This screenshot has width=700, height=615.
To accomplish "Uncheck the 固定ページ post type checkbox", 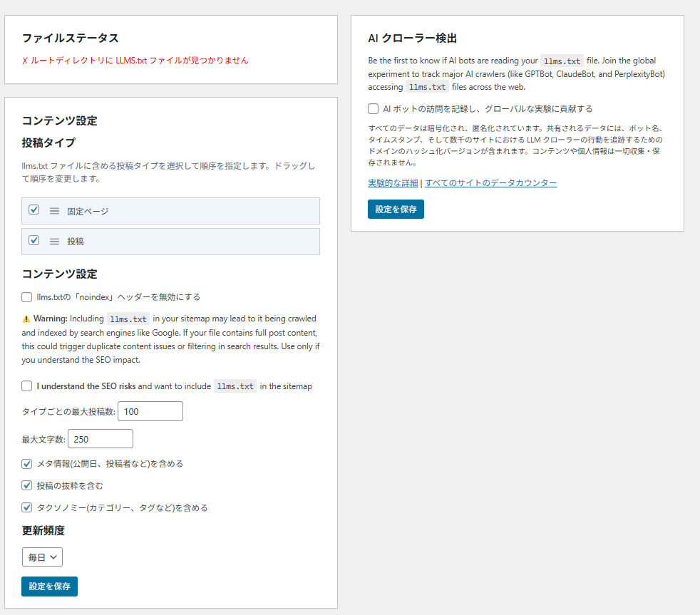I will (34, 210).
